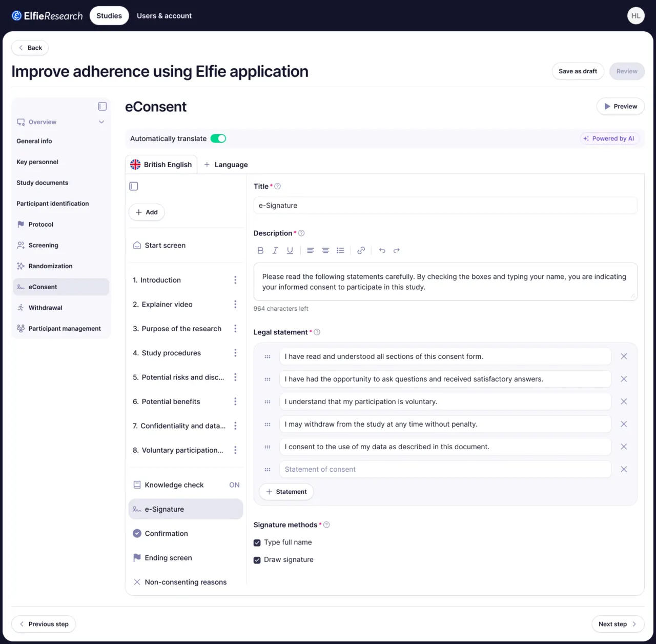Show help for Legal statement
The width and height of the screenshot is (656, 644).
[317, 332]
